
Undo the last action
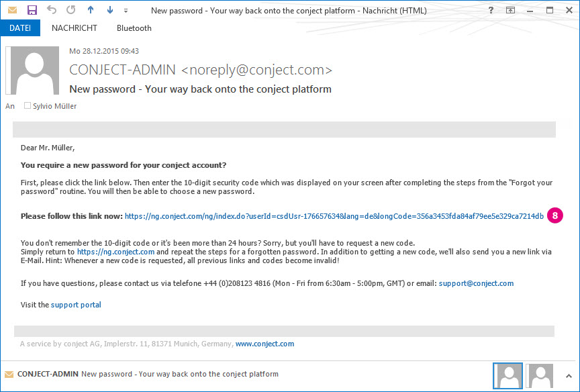tap(52, 10)
